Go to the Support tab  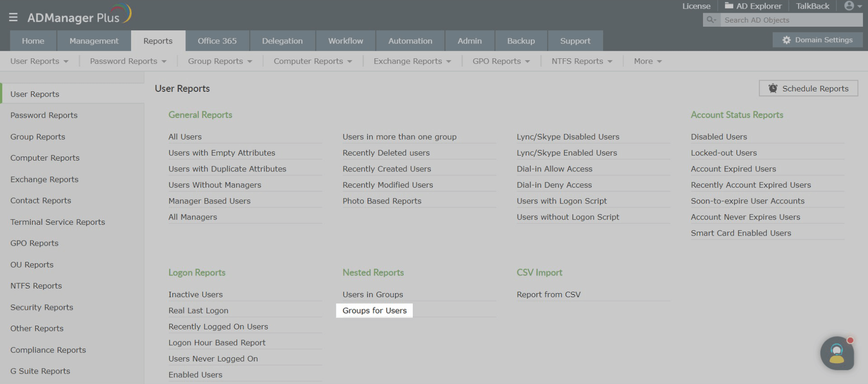(x=576, y=41)
